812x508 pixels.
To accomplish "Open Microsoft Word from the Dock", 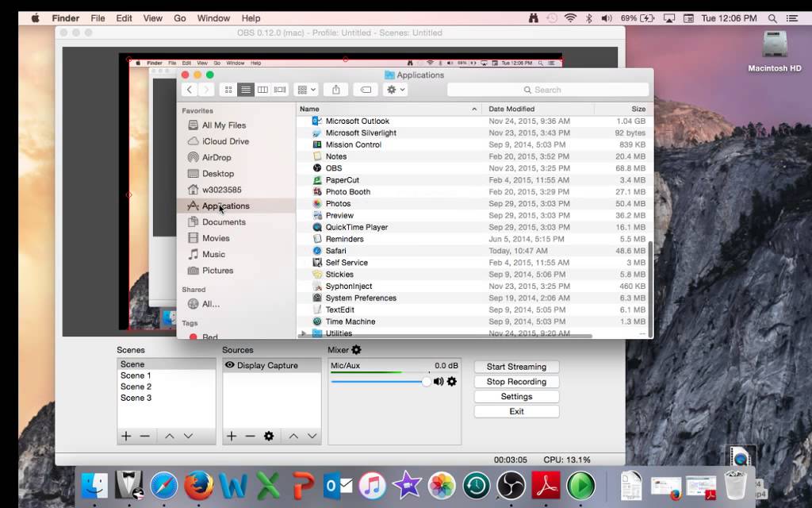I will point(233,486).
